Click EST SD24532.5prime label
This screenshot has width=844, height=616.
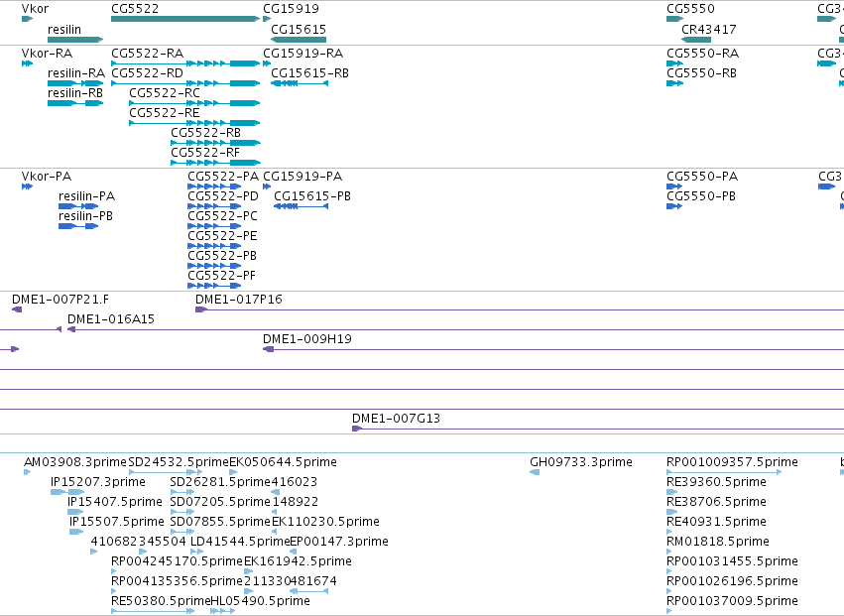pyautogui.click(x=180, y=462)
